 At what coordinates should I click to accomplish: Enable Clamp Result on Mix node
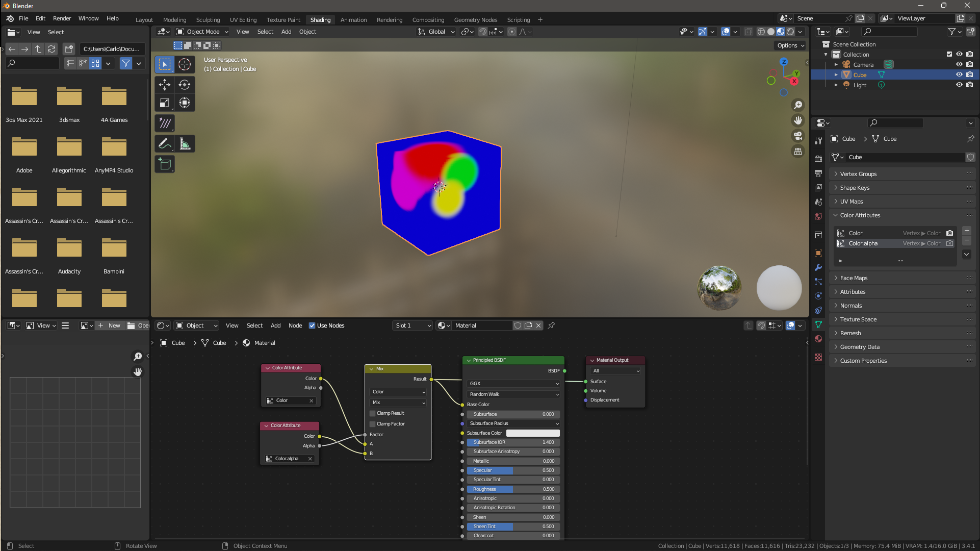click(x=373, y=413)
